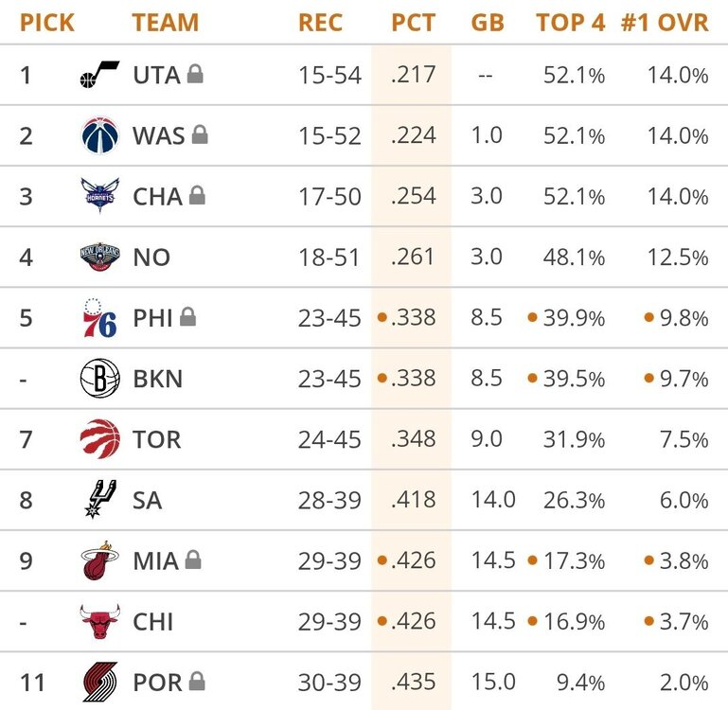The image size is (728, 710).
Task: Open the BKN team link
Action: tap(157, 379)
